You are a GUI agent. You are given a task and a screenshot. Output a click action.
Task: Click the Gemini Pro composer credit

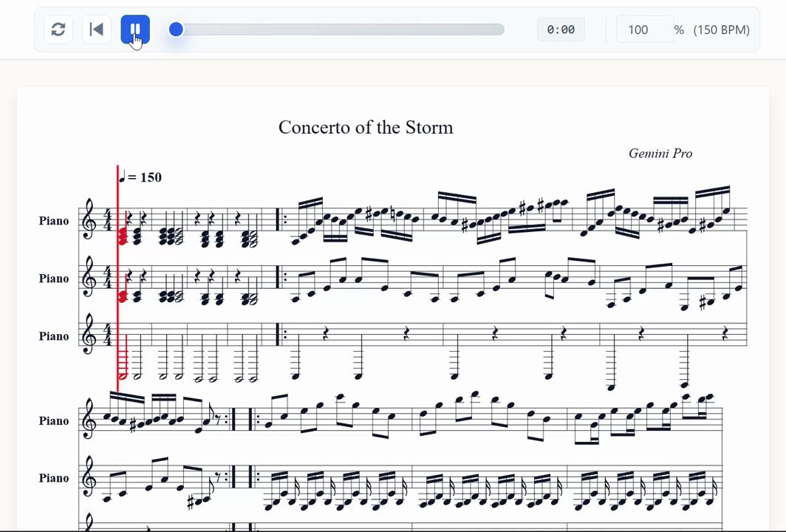[x=660, y=154]
